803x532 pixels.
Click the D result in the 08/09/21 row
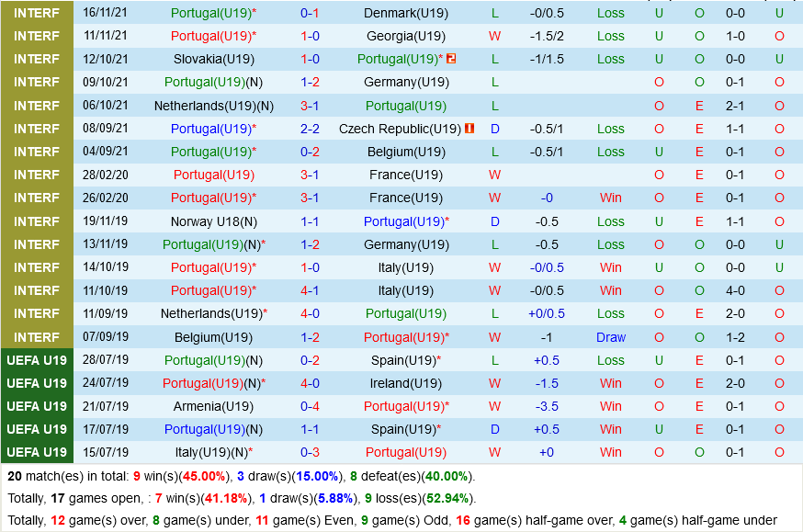[x=494, y=129]
